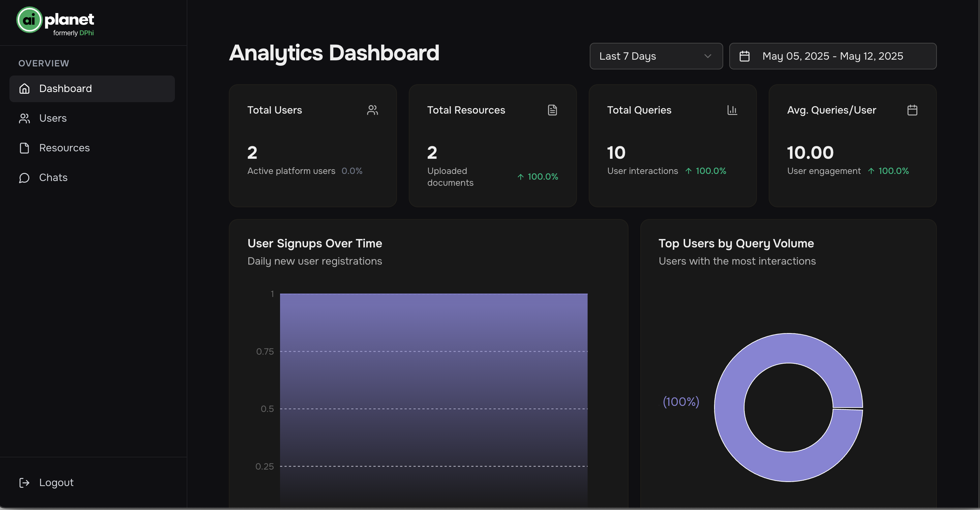Click the up arrow beside Uploaded documents 100.0%
Viewport: 980px width, 510px height.
click(x=521, y=177)
